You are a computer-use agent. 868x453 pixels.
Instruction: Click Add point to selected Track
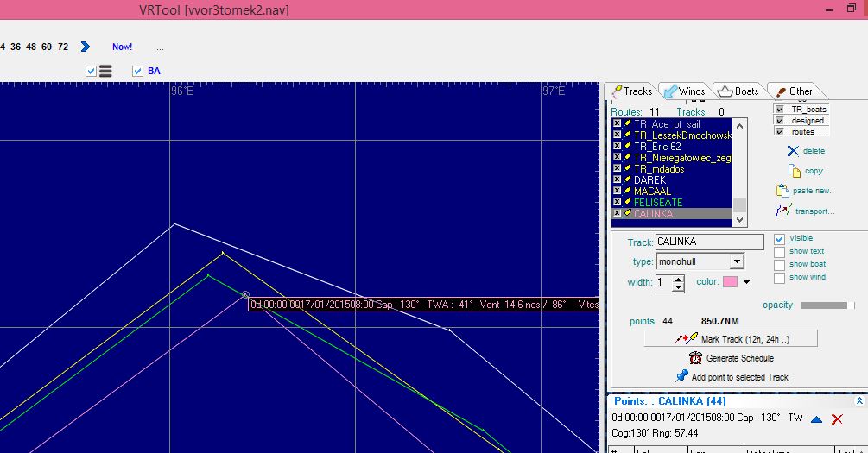coord(732,377)
